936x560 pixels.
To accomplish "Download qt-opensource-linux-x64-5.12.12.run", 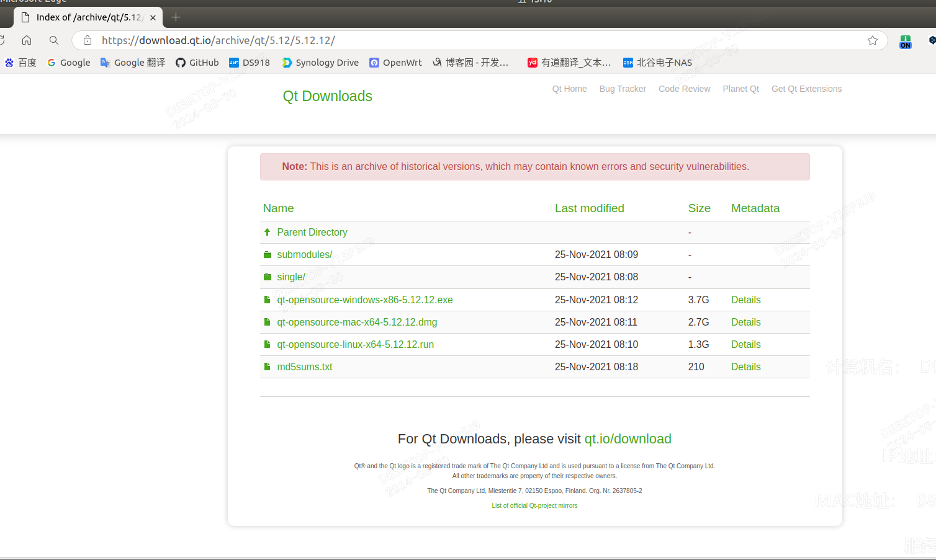I will (355, 344).
